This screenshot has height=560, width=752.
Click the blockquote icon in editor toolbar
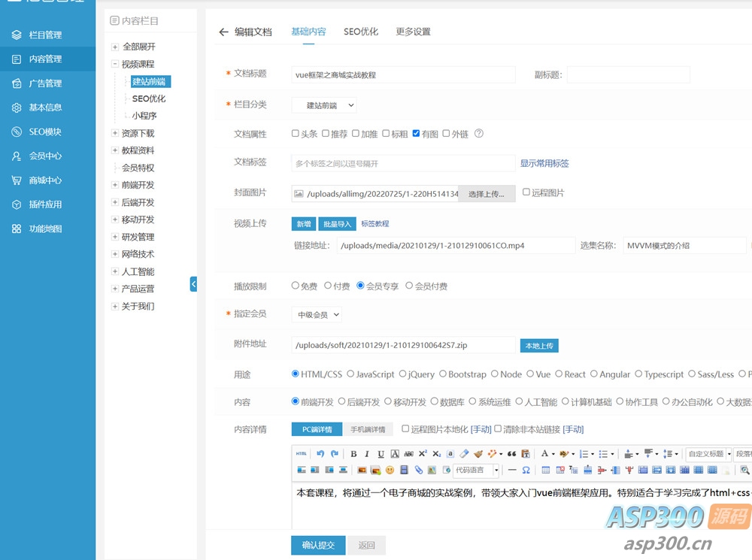coord(511,454)
